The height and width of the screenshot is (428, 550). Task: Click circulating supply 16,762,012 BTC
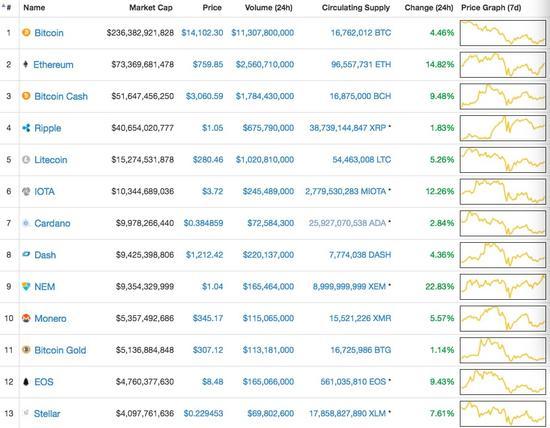[361, 33]
